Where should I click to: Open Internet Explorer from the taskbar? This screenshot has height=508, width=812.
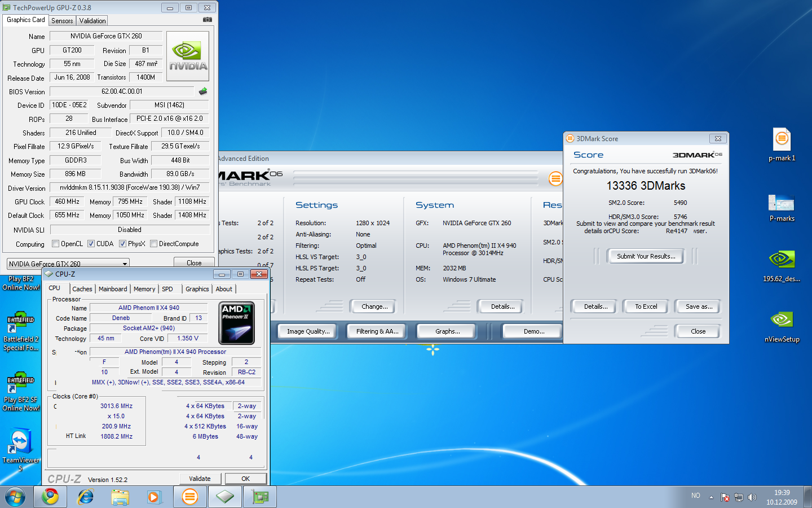pos(85,497)
